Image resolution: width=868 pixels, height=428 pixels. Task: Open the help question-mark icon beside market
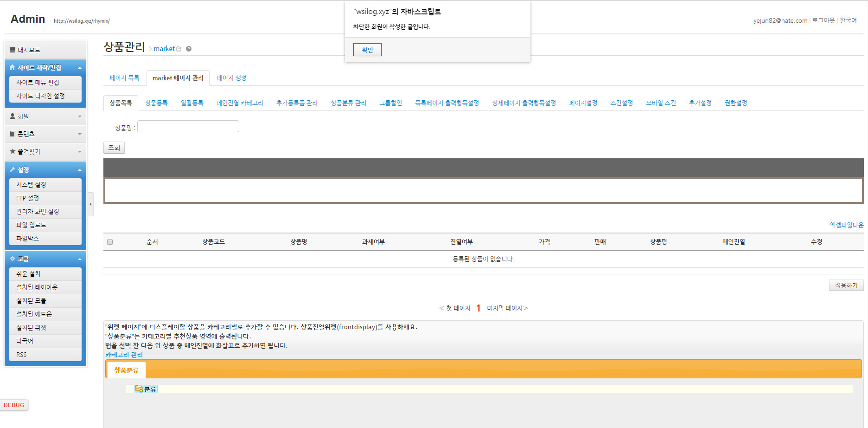[x=189, y=49]
